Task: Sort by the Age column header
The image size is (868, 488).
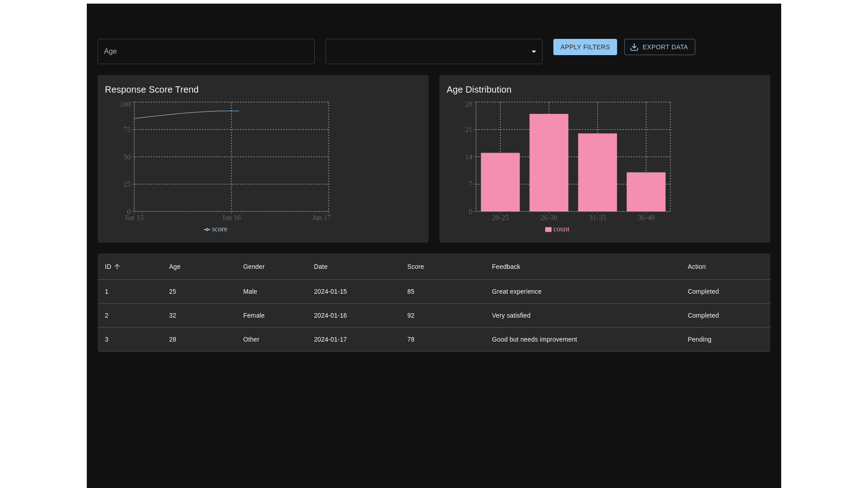Action: pos(175,267)
